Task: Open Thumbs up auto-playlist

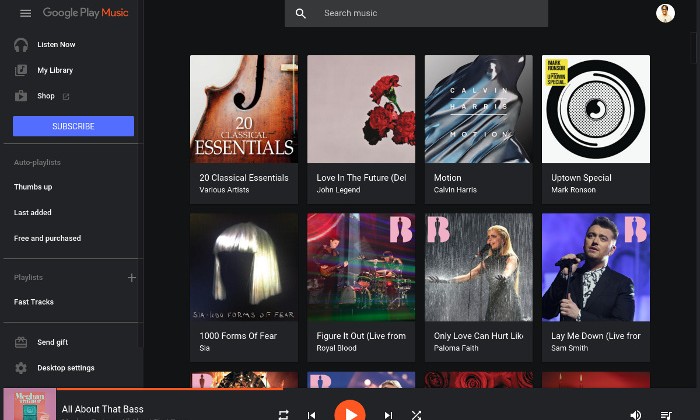Action: 33,187
